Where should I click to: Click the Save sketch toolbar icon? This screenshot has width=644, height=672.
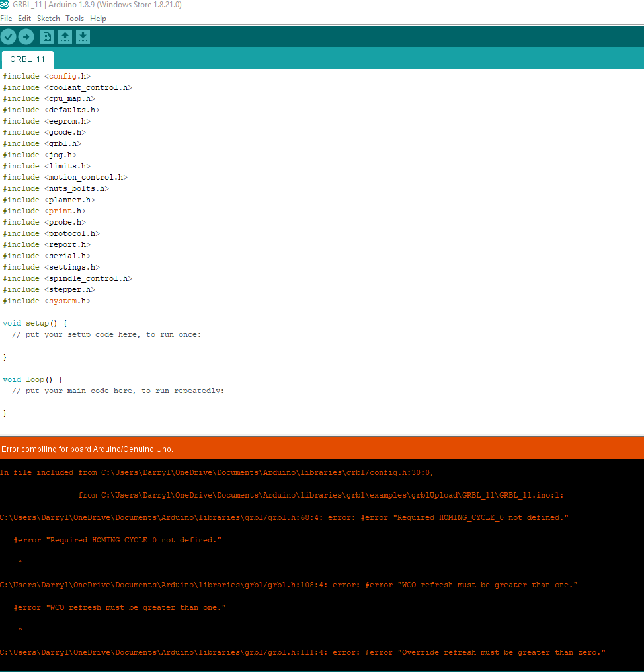(x=83, y=36)
